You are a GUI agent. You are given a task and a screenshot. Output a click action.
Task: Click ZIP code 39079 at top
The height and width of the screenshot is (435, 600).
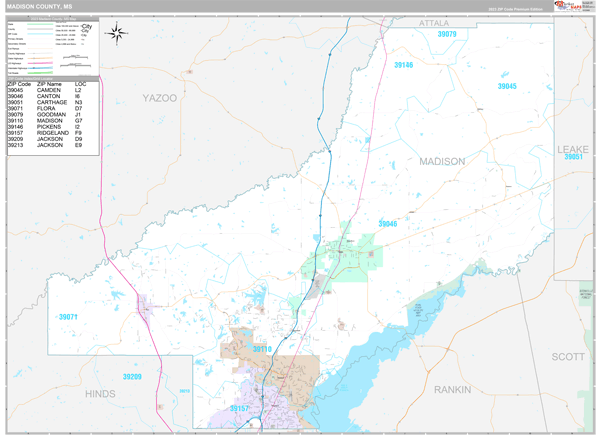(447, 35)
